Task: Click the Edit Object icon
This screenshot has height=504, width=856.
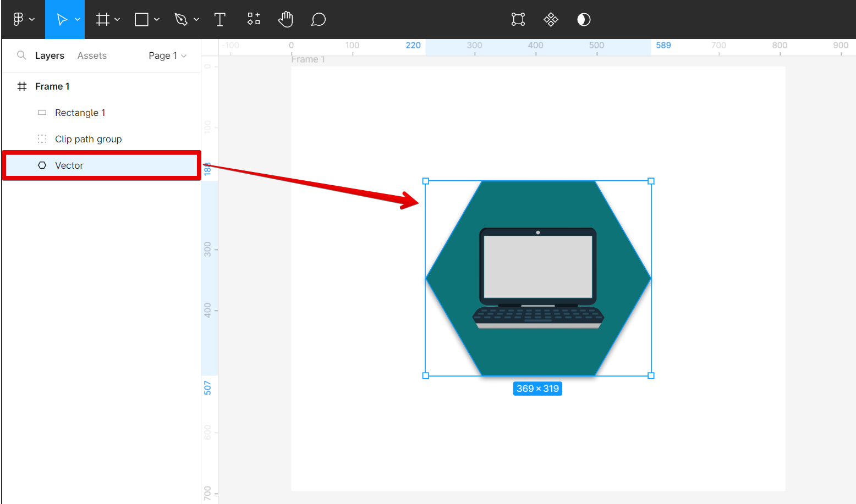Action: (x=518, y=20)
